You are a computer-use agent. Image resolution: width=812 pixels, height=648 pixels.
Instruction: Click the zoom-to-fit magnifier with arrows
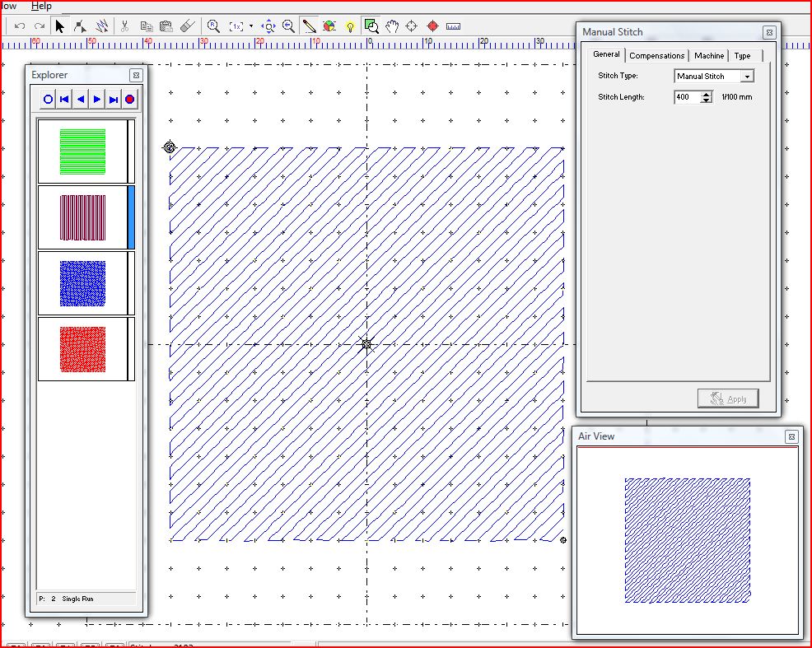(x=268, y=26)
